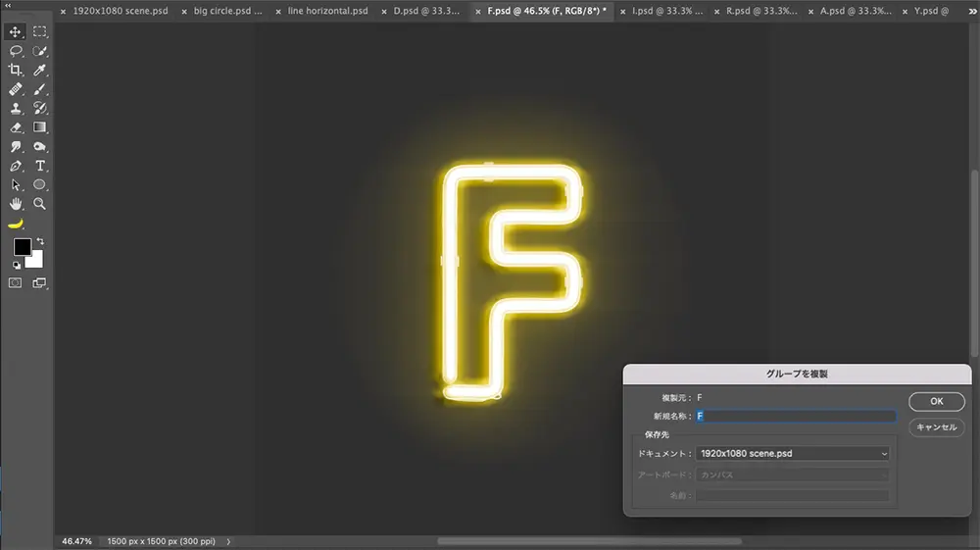Swap foreground and background colors
This screenshot has height=550, width=980.
(41, 241)
